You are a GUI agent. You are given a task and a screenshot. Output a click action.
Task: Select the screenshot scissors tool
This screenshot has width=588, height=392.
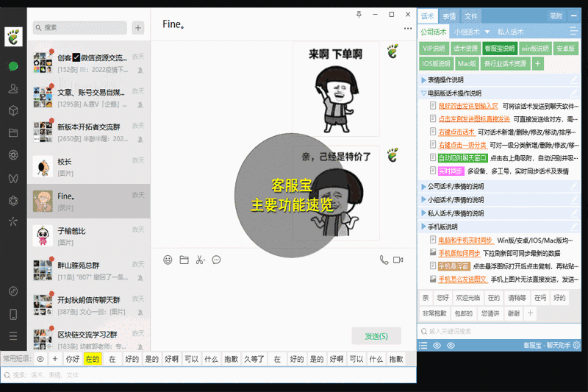(200, 260)
